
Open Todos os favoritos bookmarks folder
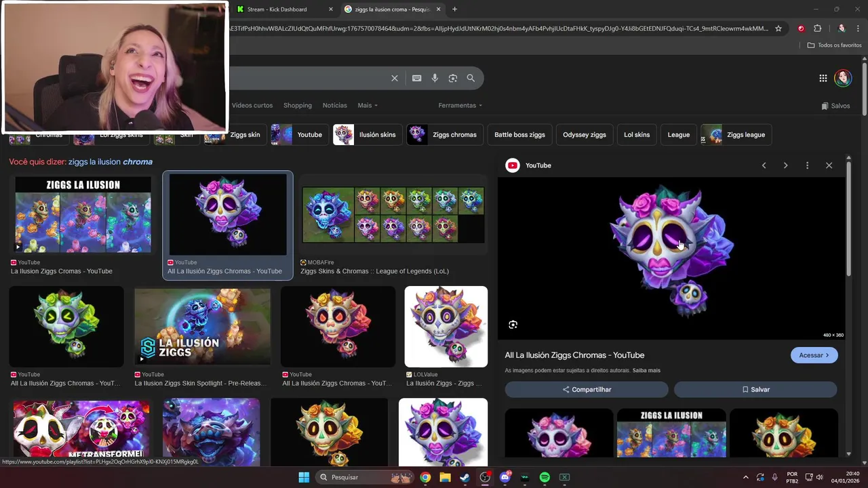[x=834, y=45]
